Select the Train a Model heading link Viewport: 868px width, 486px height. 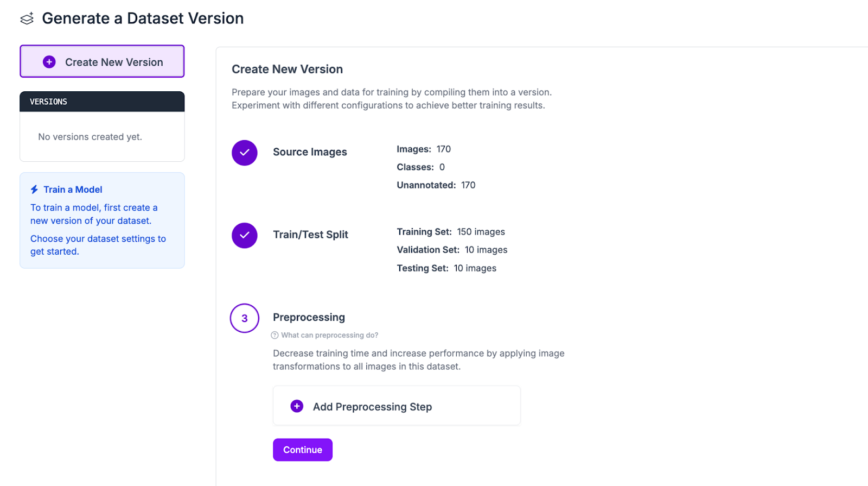pos(73,190)
